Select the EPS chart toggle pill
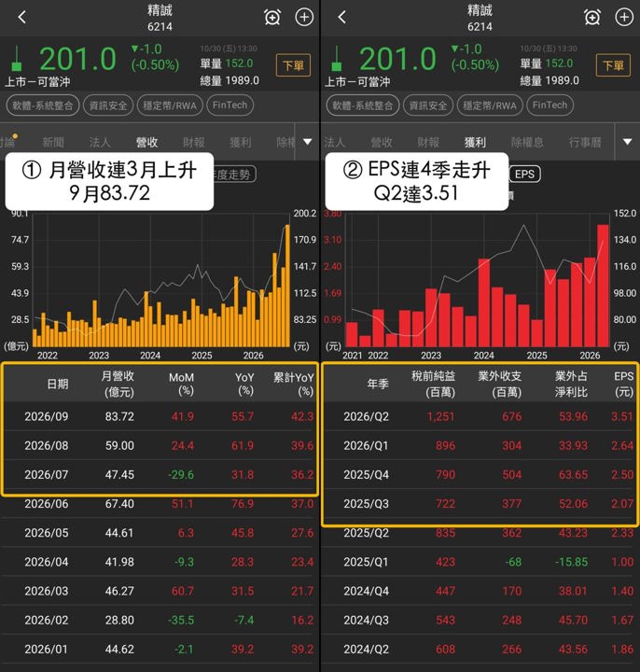Screen dimensions: 640x672 pos(524,174)
